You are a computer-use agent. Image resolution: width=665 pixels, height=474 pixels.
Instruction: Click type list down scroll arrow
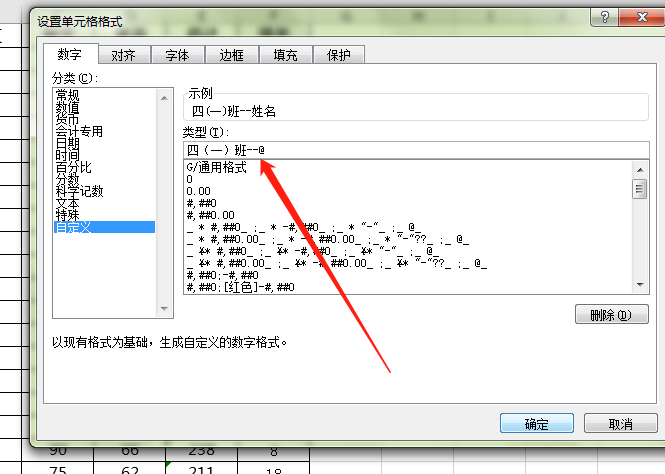(x=640, y=284)
